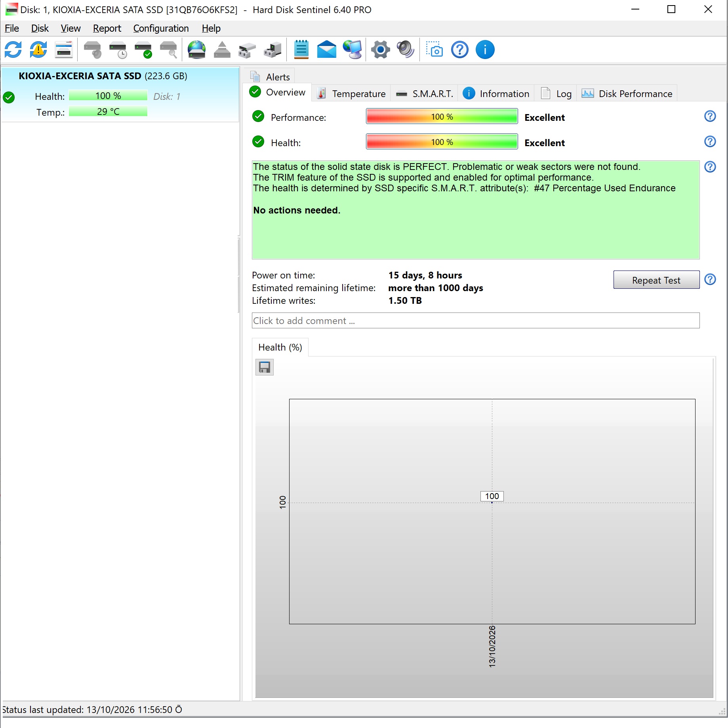The height and width of the screenshot is (728, 728).
Task: Click the globe-on-disk toolbar icon
Action: click(197, 50)
